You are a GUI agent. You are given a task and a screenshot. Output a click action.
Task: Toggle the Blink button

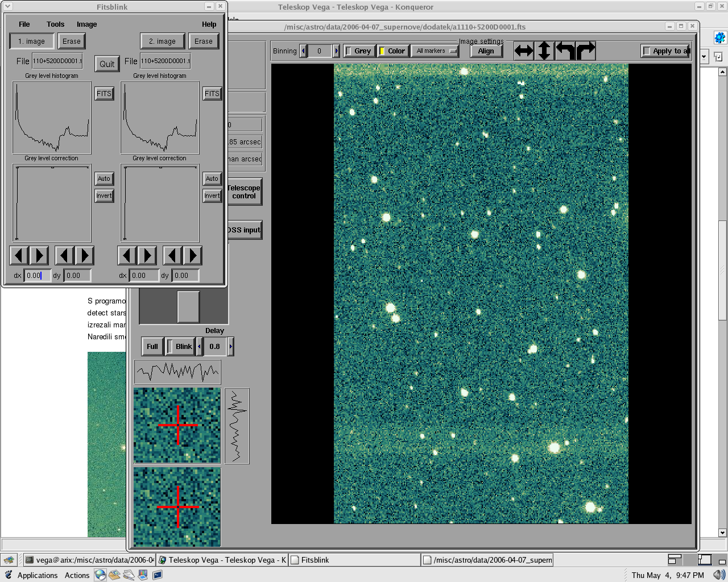pyautogui.click(x=180, y=346)
